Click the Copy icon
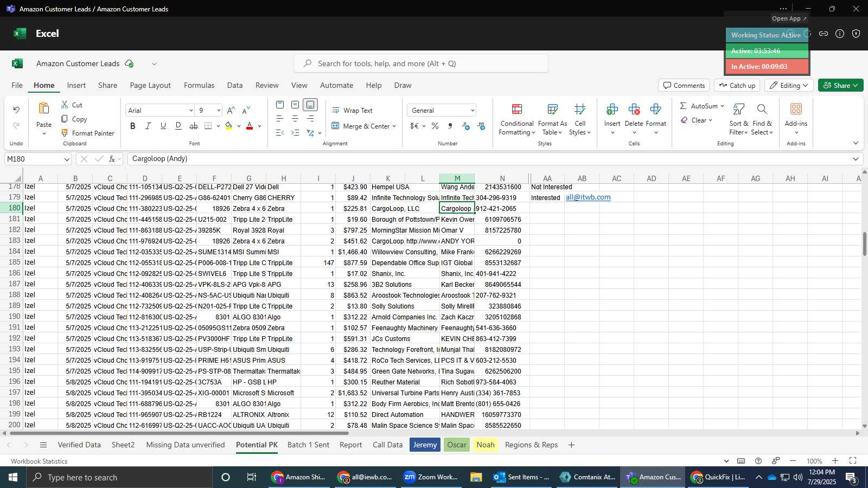Viewport: 868px width, 488px height. 65,119
